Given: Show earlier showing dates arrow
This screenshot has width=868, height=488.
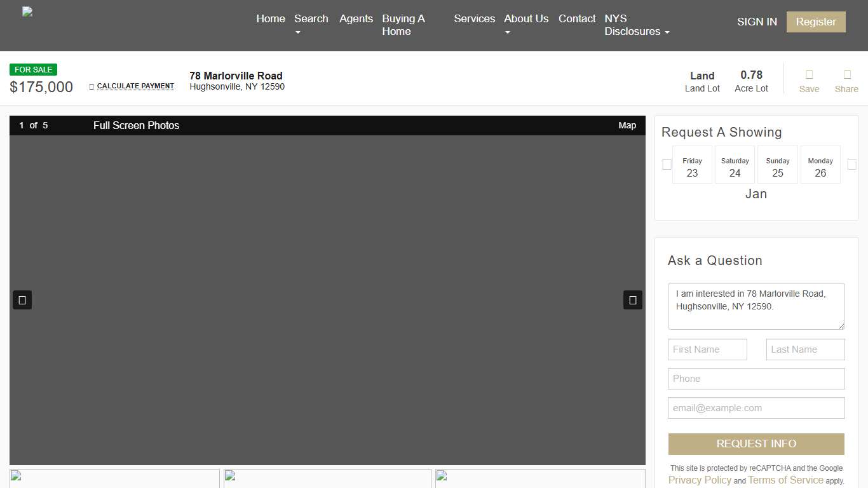Looking at the screenshot, I should (667, 165).
